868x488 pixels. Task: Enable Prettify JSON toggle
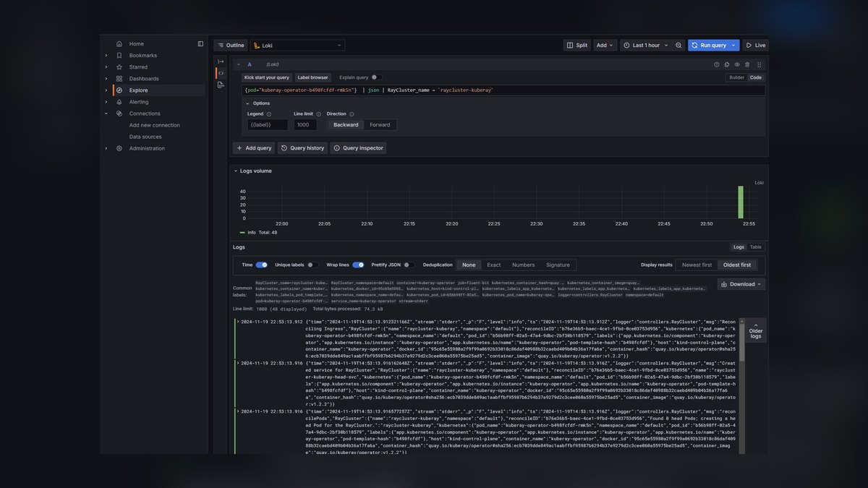click(409, 265)
